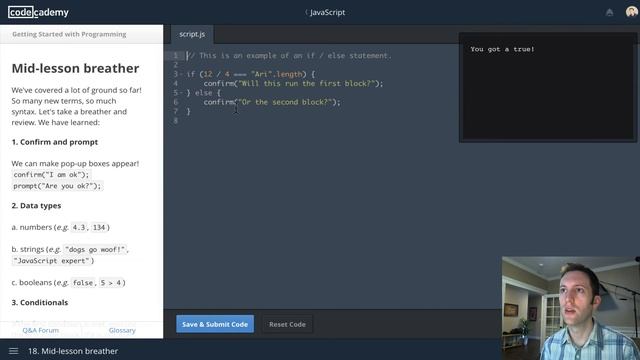
Task: Click the '5 > 4' boolean example
Action: click(x=111, y=283)
